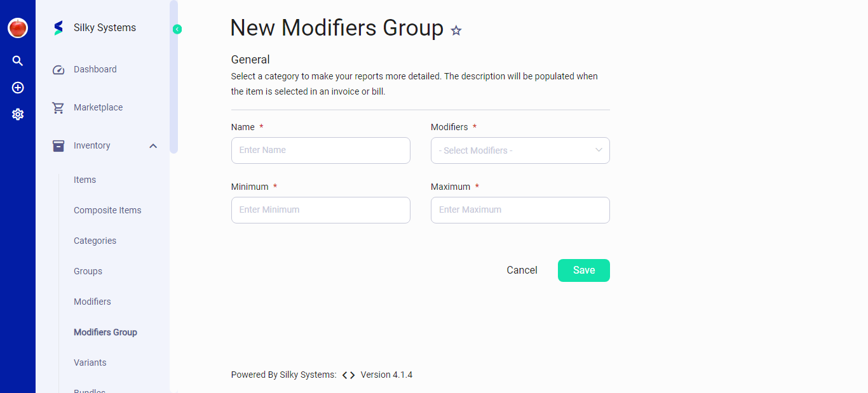Click the Marketplace shopping cart icon
The height and width of the screenshot is (393, 868).
pos(58,107)
